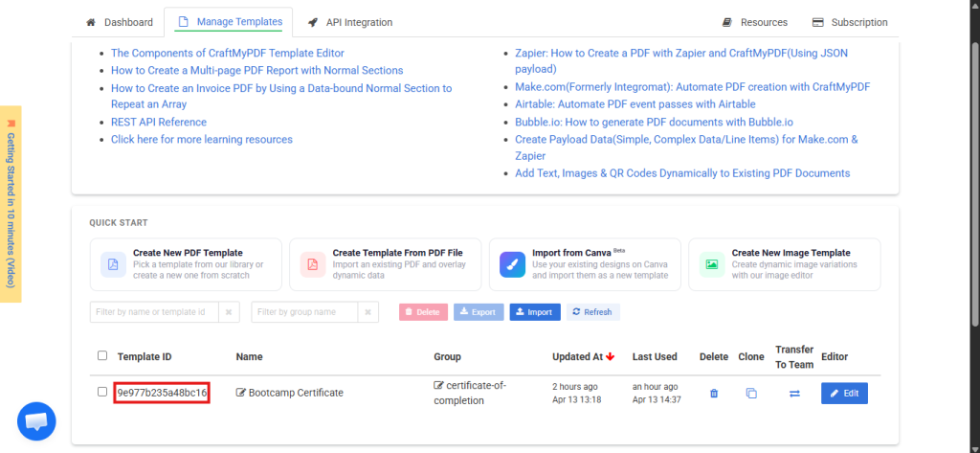The image size is (980, 453).
Task: Click the Transfer To Team arrows icon
Action: tap(794, 394)
